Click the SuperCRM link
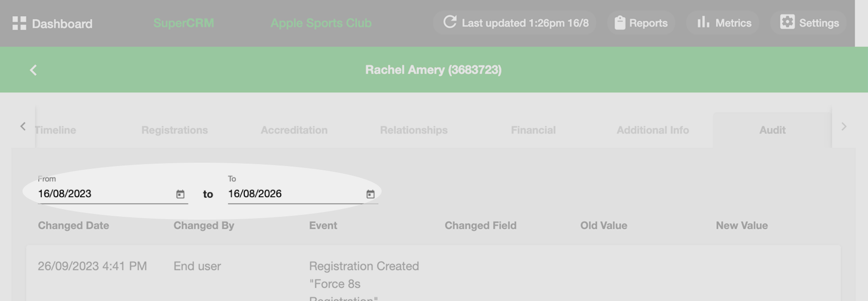Screen dimensions: 868x301 (x=184, y=23)
